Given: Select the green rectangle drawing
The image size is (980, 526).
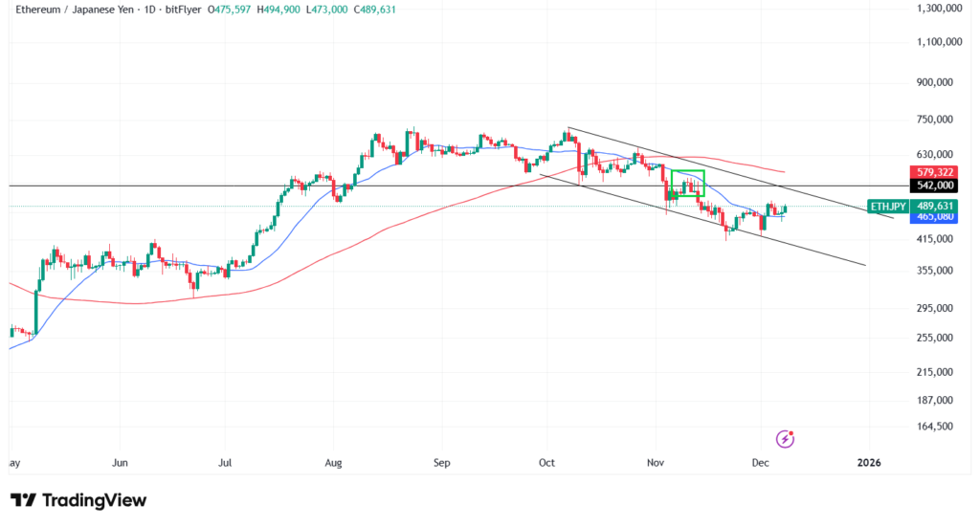Looking at the screenshot, I should (x=687, y=183).
